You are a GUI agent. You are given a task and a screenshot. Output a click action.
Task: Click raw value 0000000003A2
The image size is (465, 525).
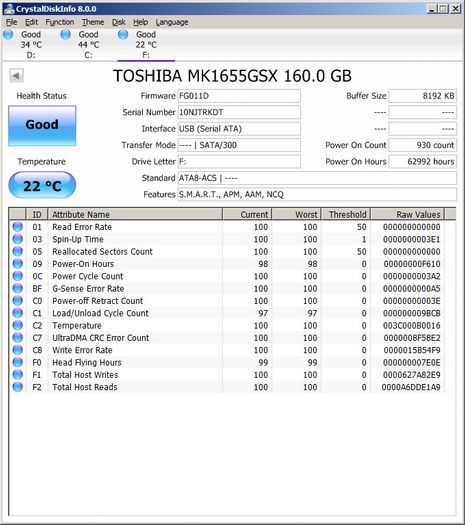(412, 276)
